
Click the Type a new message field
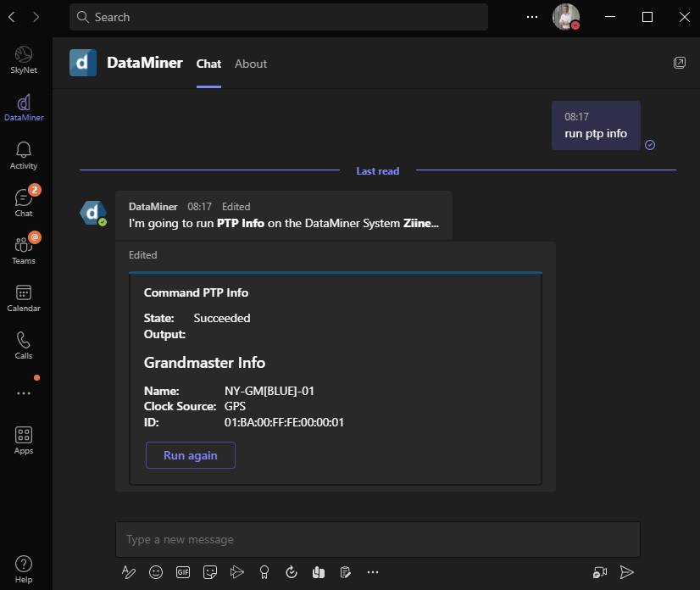(378, 539)
